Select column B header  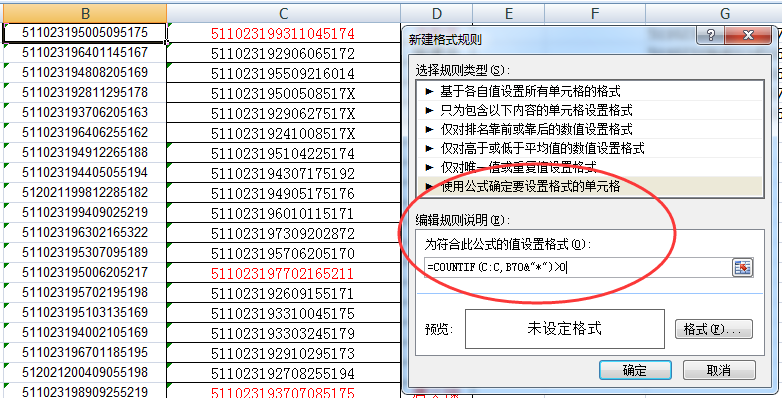point(85,13)
